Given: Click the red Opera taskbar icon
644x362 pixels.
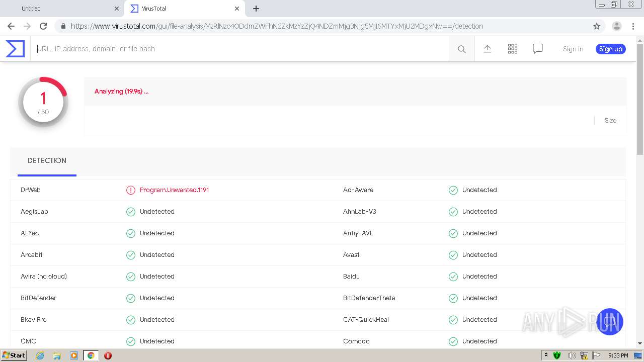Looking at the screenshot, I should click(108, 355).
